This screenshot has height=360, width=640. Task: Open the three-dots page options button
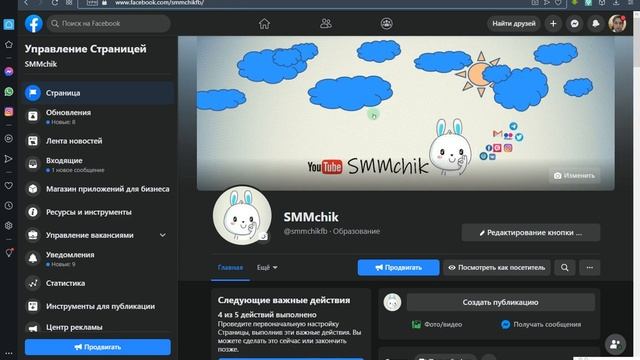pyautogui.click(x=589, y=268)
